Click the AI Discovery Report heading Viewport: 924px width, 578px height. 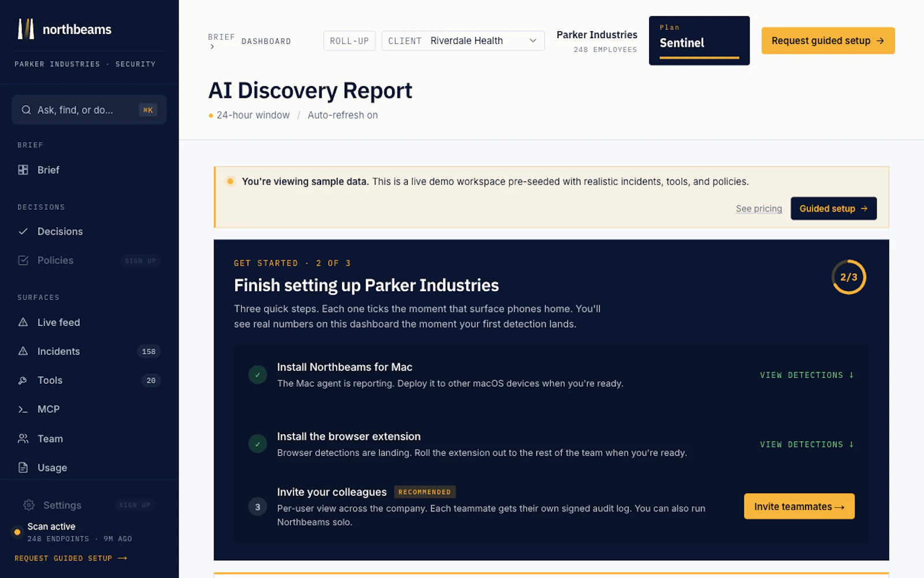(310, 91)
